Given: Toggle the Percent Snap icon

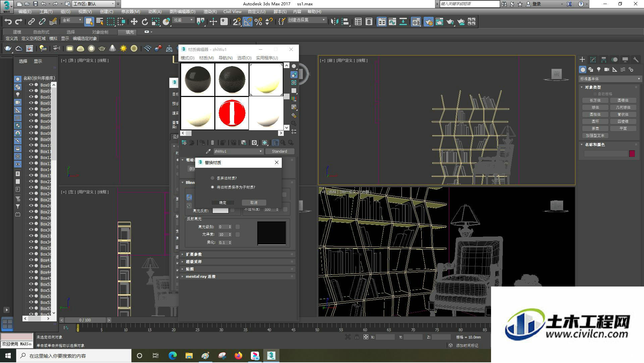Looking at the screenshot, I should tap(258, 22).
